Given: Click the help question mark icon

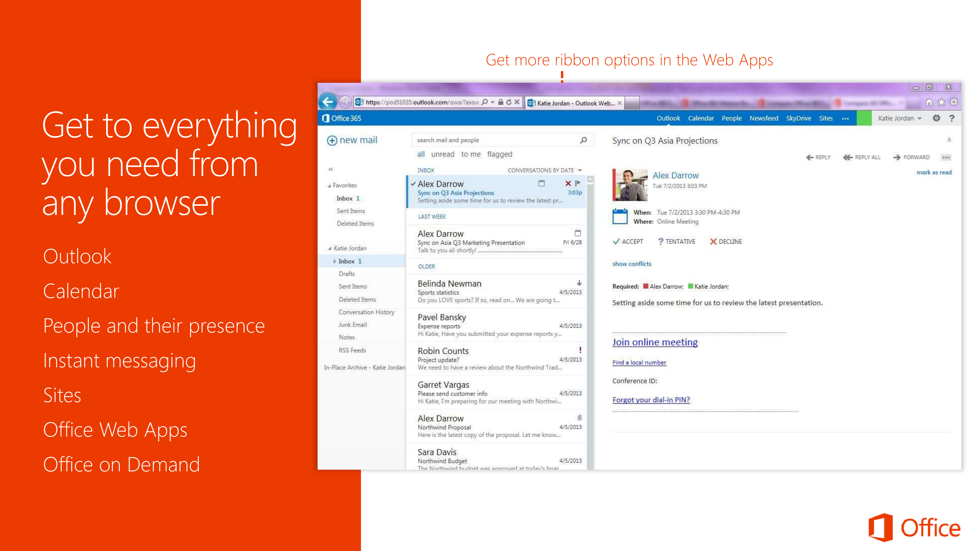Looking at the screenshot, I should tap(952, 118).
